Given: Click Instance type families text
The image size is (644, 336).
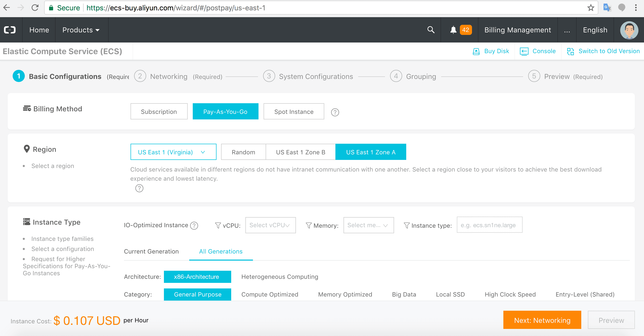Looking at the screenshot, I should tap(62, 239).
